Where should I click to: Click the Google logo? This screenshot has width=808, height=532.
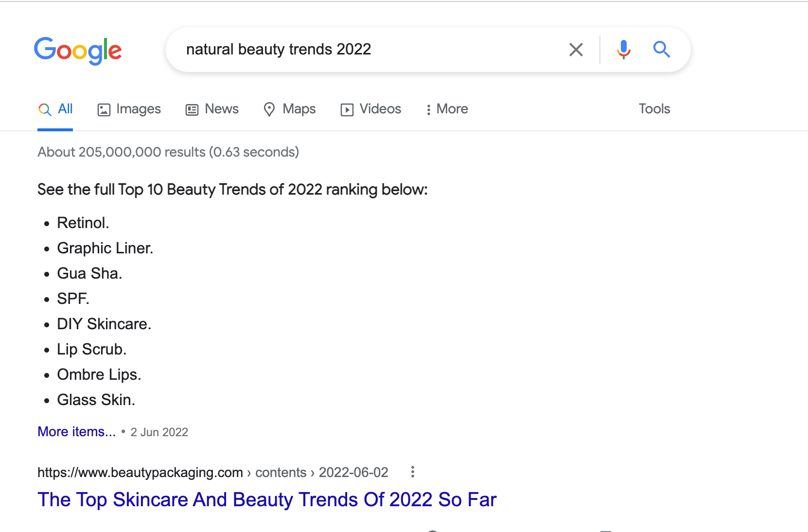(x=78, y=50)
